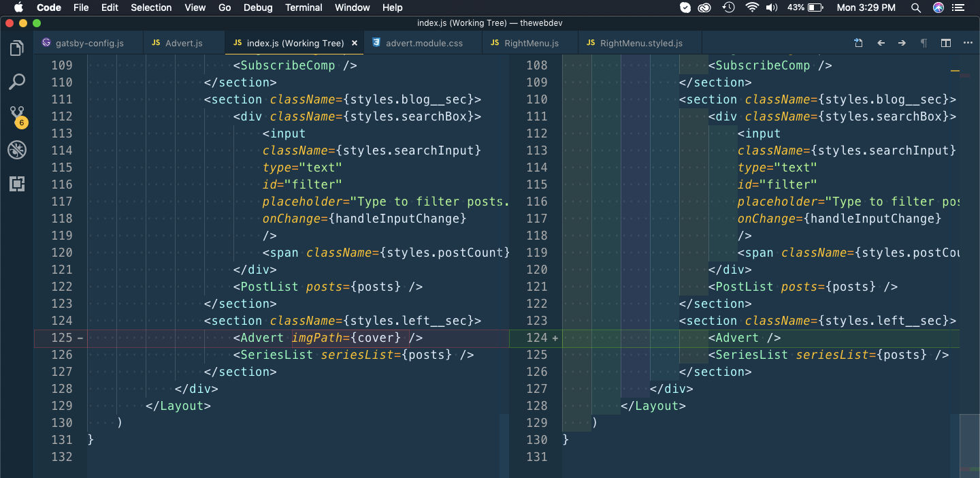Open the Edit menu
Image resolution: width=980 pixels, height=478 pixels.
pyautogui.click(x=110, y=7)
